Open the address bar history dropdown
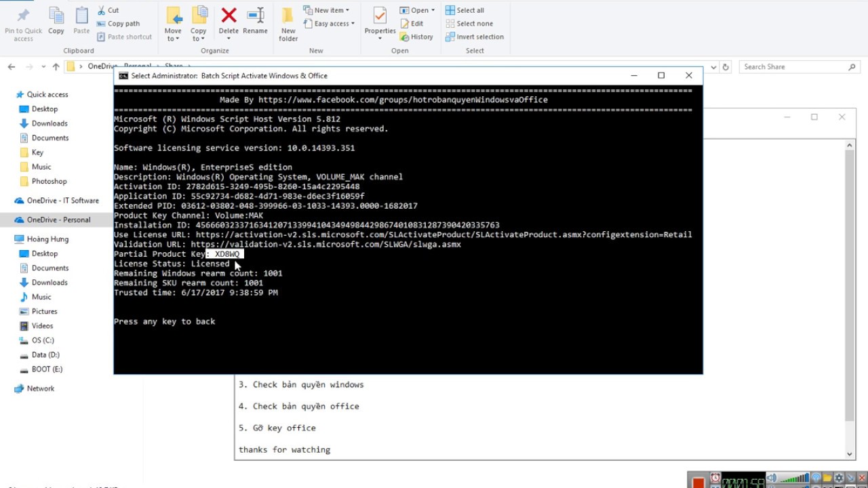The width and height of the screenshot is (868, 488). pyautogui.click(x=713, y=67)
